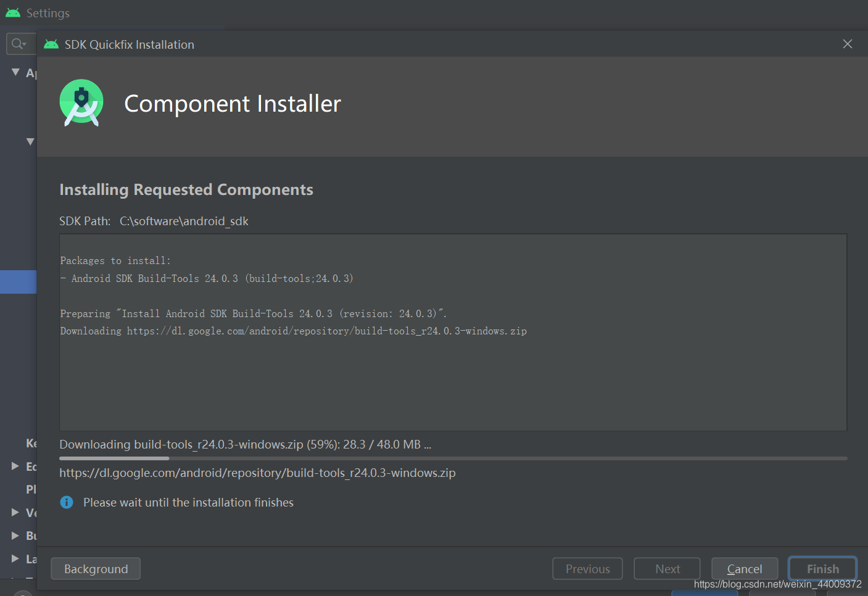
Task: Click the disabled Previous button
Action: (587, 569)
